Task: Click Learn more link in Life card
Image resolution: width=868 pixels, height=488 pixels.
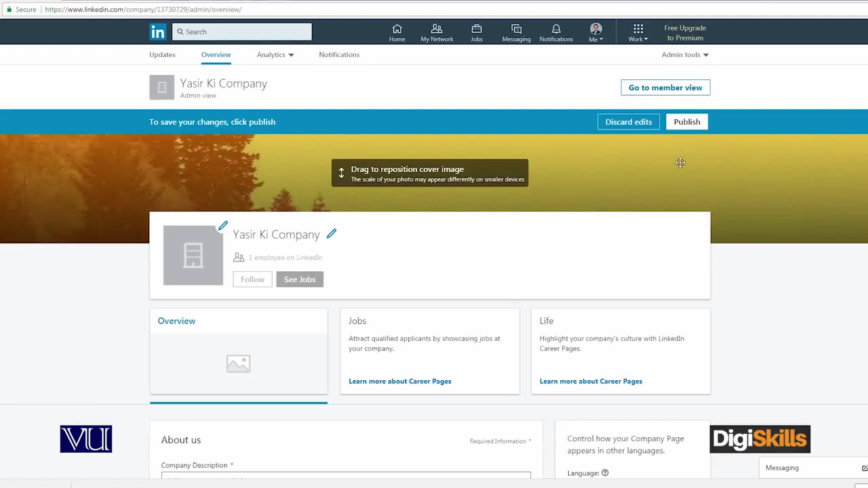Action: (591, 381)
